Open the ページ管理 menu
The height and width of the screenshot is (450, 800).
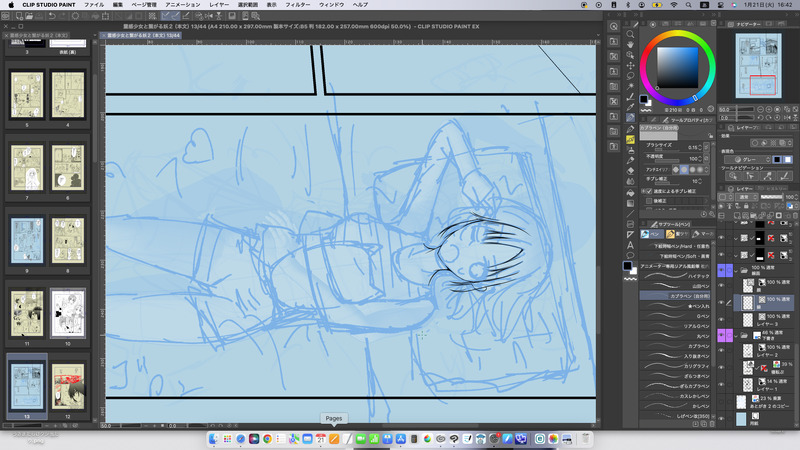(x=144, y=5)
